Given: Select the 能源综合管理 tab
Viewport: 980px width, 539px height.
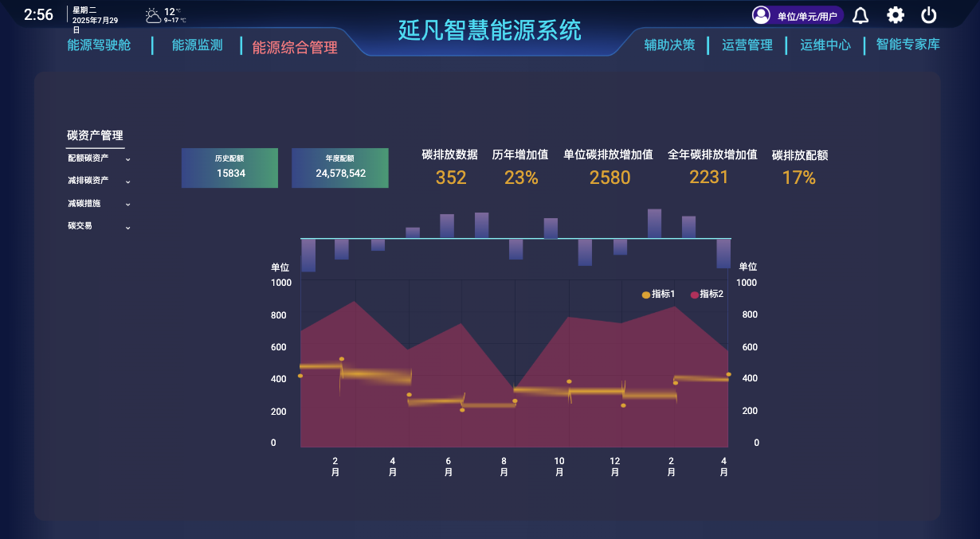Looking at the screenshot, I should click(295, 48).
